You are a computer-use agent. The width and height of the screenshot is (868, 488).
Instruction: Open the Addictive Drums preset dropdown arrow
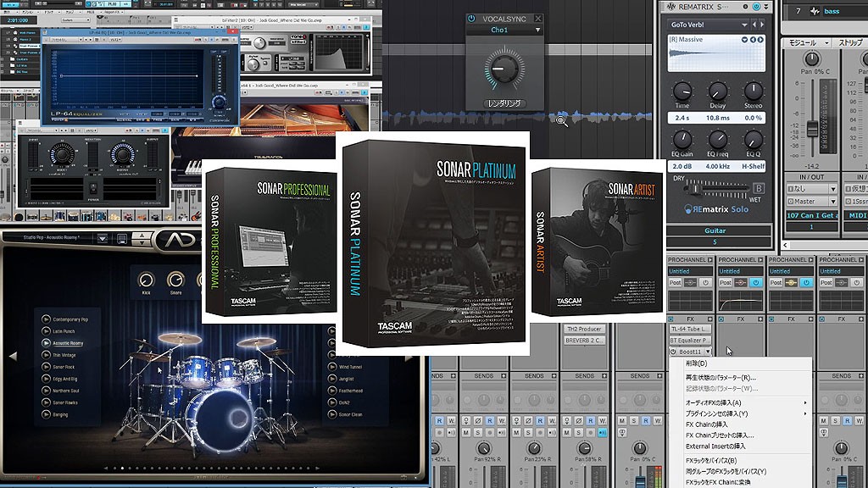tap(103, 239)
